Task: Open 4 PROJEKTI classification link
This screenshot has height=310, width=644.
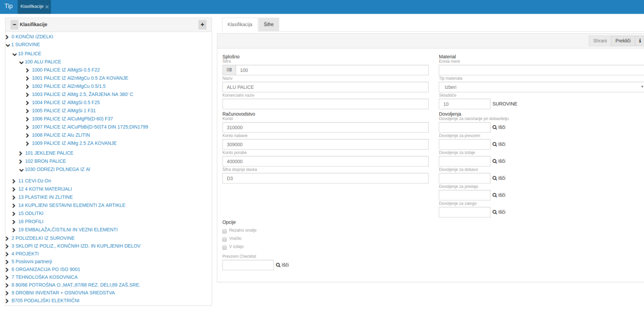Action: [25, 254]
